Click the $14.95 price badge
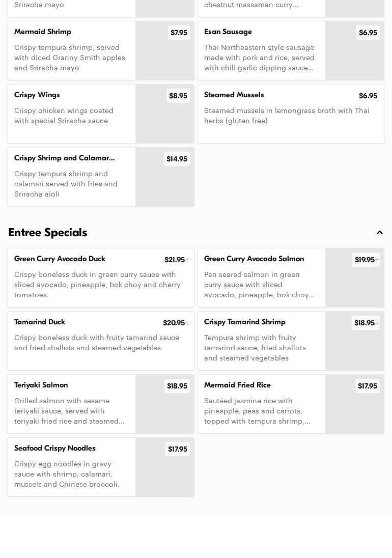Screen dimensions: 392x558 (x=177, y=159)
